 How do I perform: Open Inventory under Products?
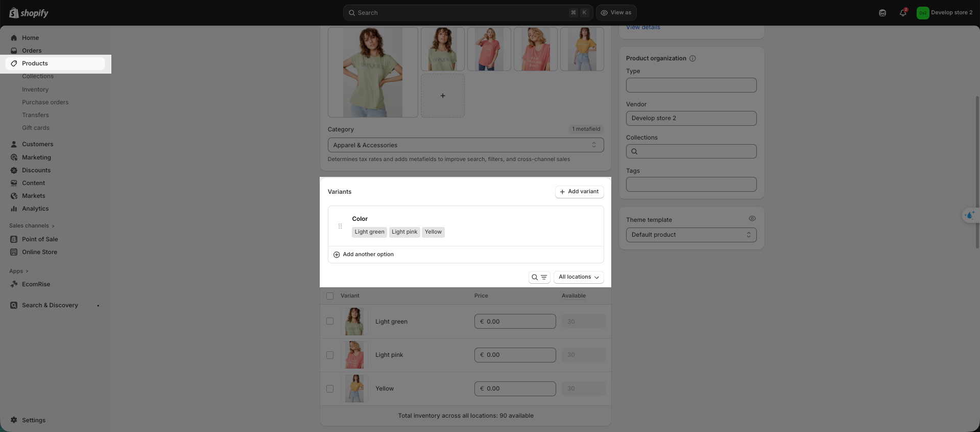coord(35,89)
